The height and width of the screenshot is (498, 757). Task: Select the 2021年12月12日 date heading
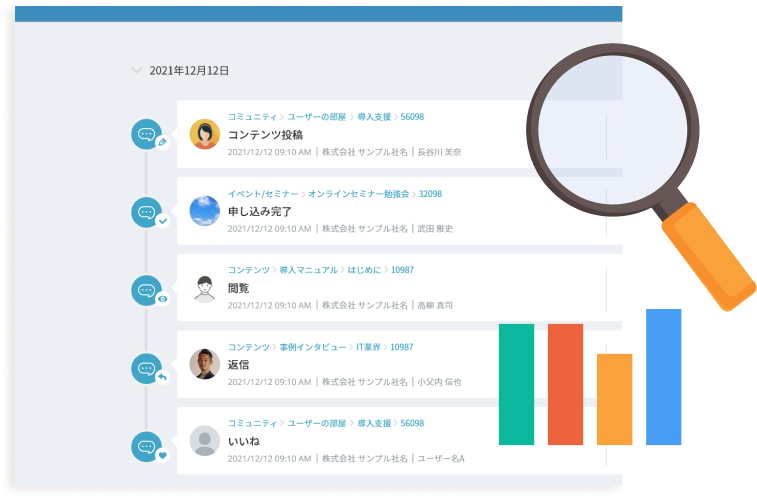tap(189, 70)
